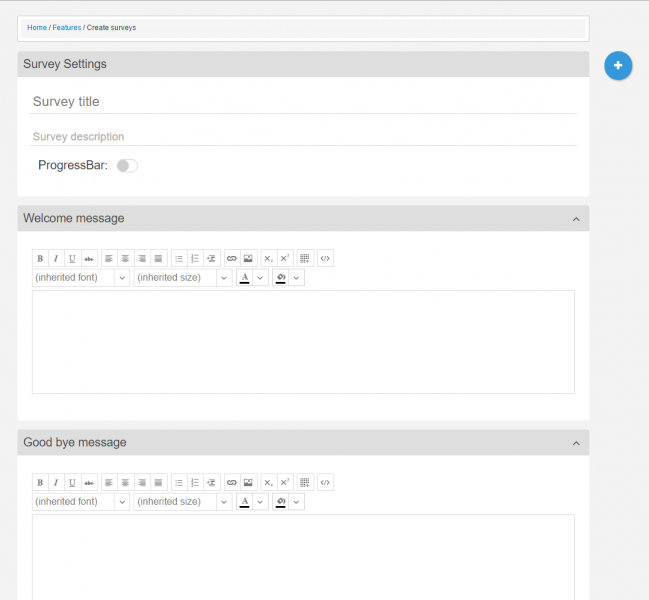Collapse the Good bye message panel
The width and height of the screenshot is (649, 600).
576,443
